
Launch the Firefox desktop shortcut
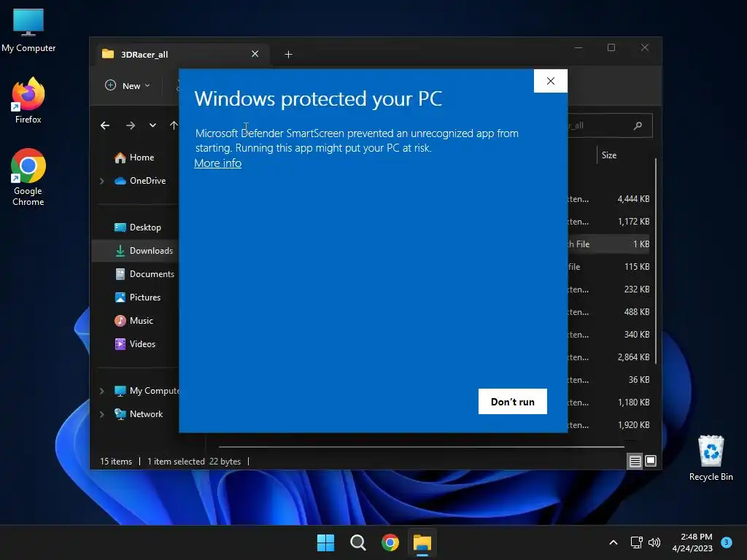[x=28, y=101]
